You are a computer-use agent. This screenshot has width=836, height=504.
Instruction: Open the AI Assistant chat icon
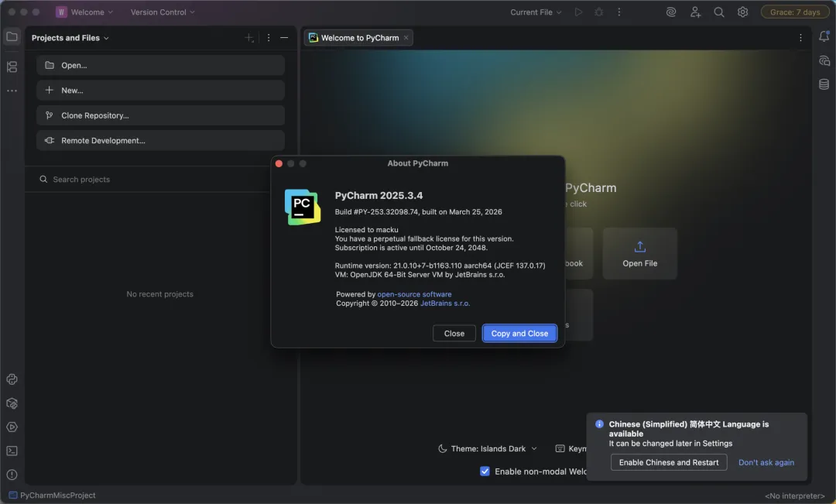(824, 60)
